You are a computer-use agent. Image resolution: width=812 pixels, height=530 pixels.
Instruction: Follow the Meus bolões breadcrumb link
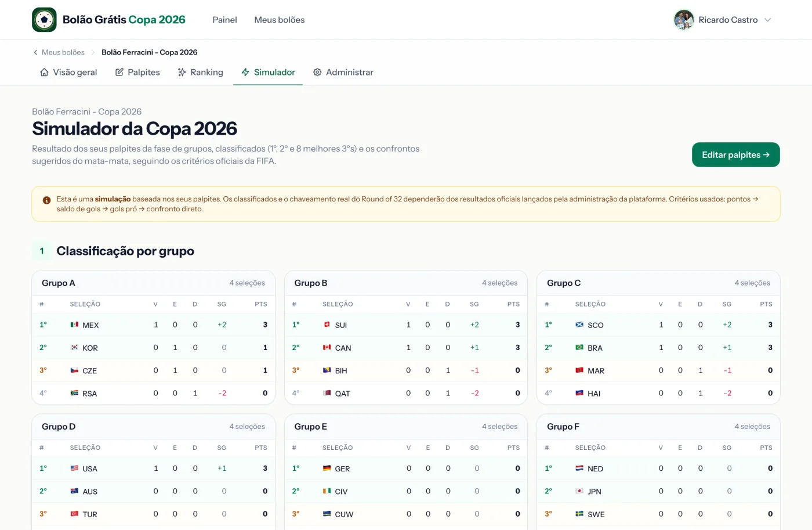pyautogui.click(x=63, y=52)
